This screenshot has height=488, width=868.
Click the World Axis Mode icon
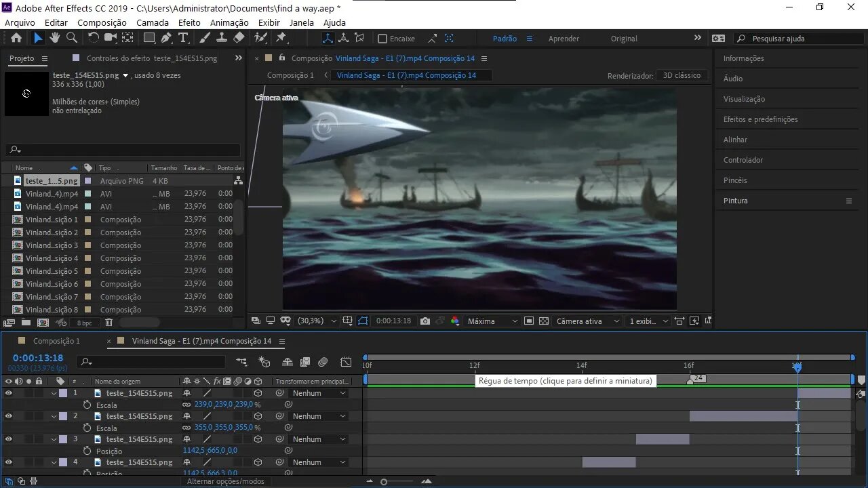pos(344,38)
